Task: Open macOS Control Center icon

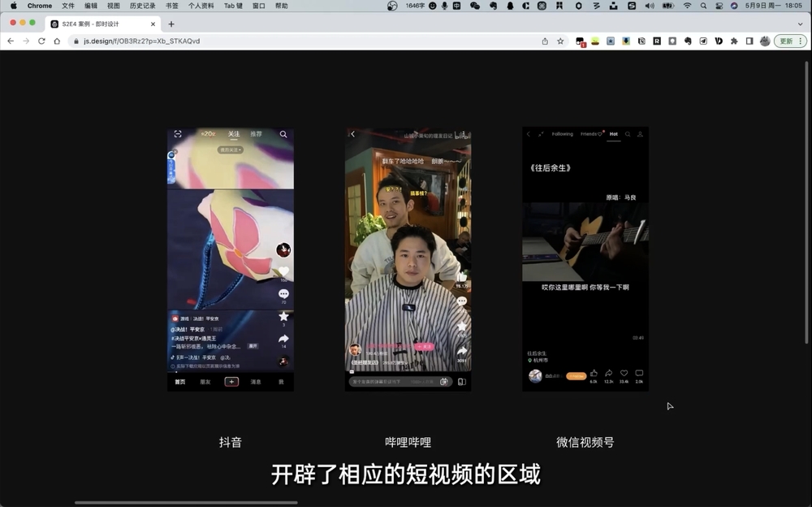Action: click(719, 6)
